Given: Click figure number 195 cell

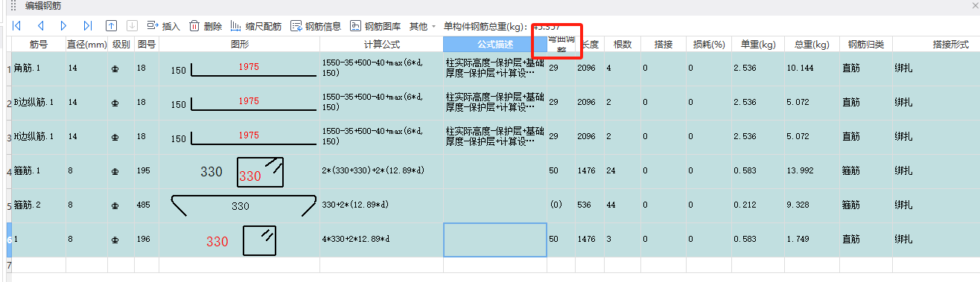Looking at the screenshot, I should (147, 171).
